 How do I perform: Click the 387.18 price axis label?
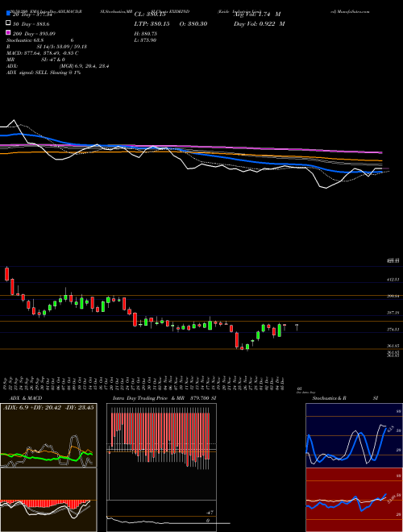393,313
